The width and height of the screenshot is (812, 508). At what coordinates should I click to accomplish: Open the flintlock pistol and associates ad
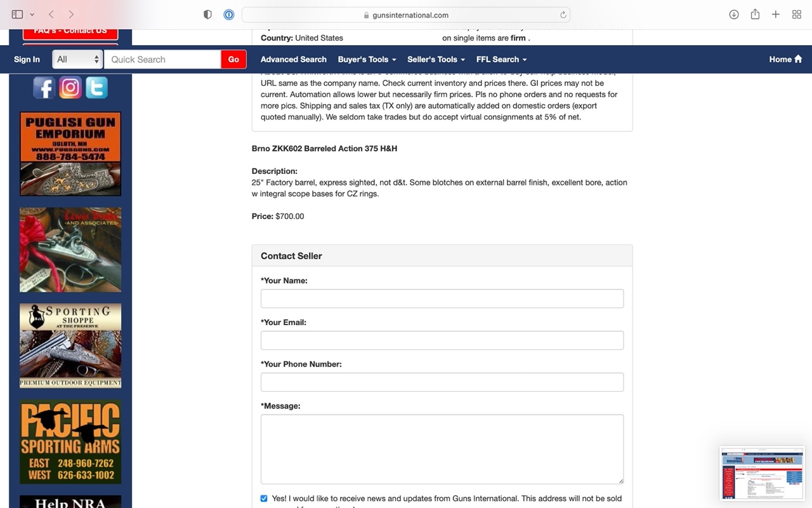click(x=70, y=250)
